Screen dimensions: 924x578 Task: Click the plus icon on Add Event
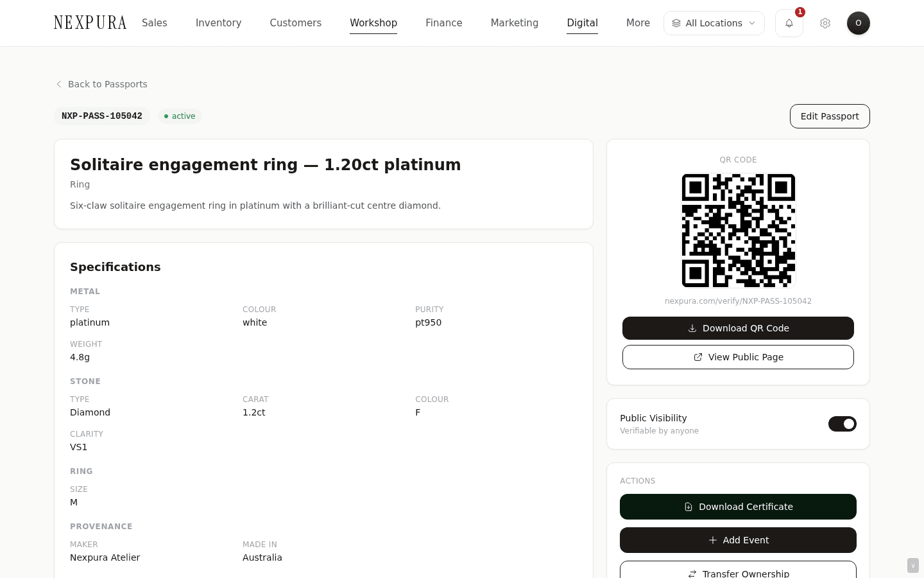point(713,540)
